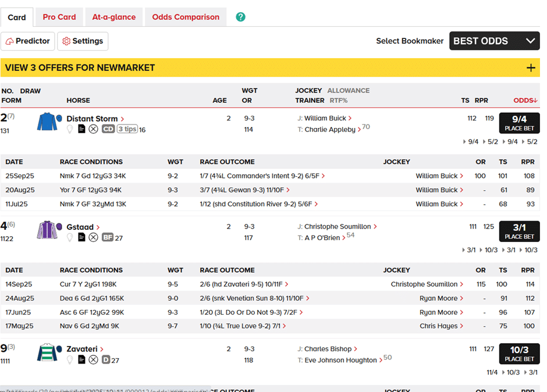The image size is (547, 392).
Task: Click the lightbulb icon under Gstaad
Action: click(x=70, y=237)
